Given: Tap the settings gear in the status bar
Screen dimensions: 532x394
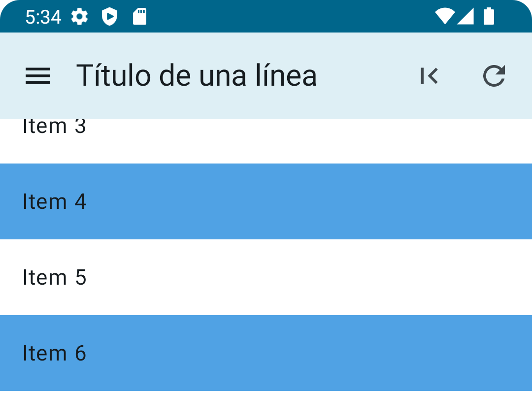Looking at the screenshot, I should (x=79, y=17).
